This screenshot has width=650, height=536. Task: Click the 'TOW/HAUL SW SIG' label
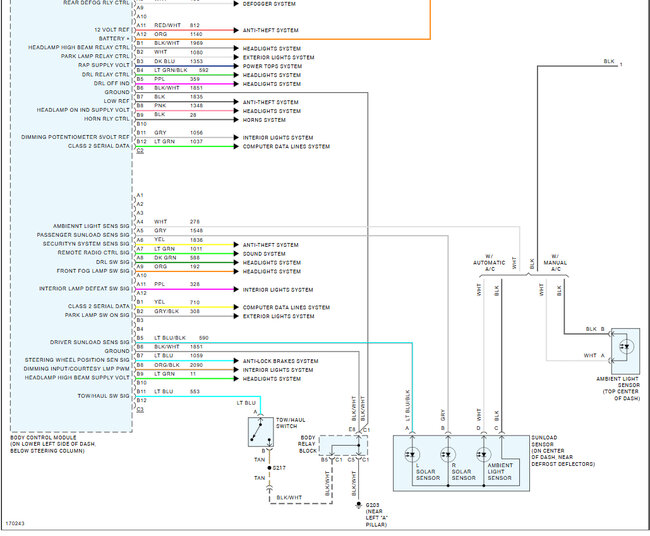(104, 396)
